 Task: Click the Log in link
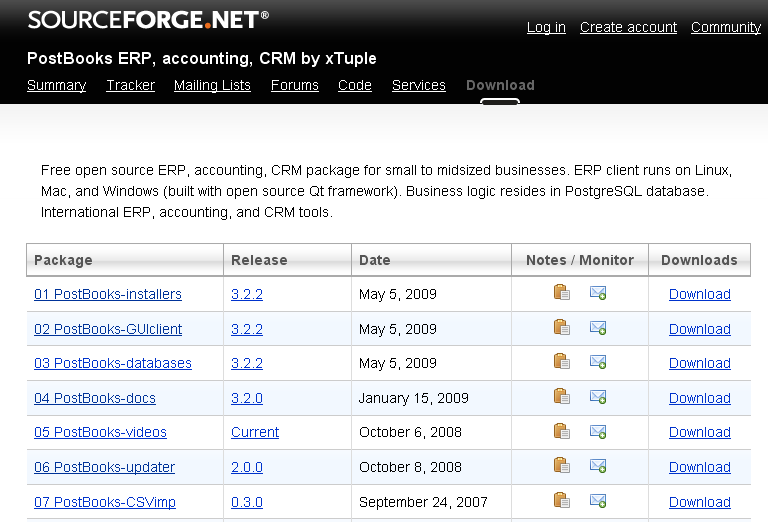(x=546, y=27)
